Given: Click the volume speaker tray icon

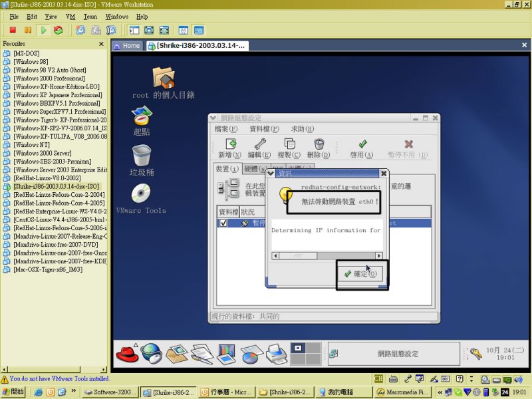Looking at the screenshot, I should pyautogui.click(x=518, y=379).
